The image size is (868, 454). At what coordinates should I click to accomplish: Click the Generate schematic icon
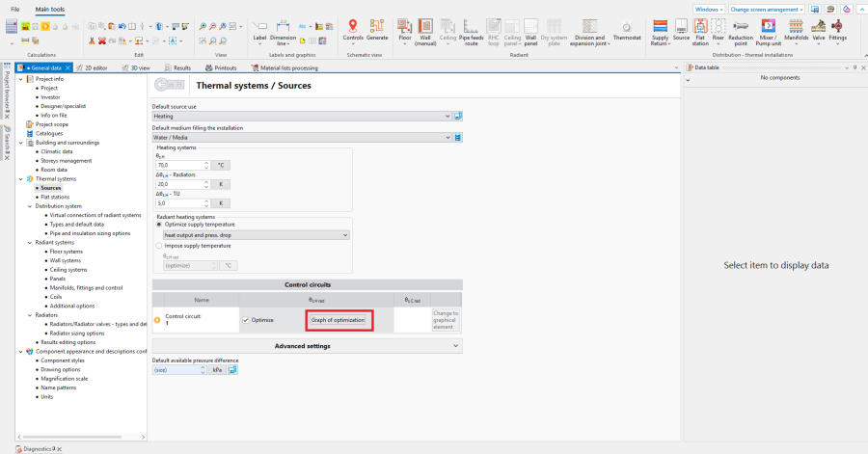[x=377, y=29]
